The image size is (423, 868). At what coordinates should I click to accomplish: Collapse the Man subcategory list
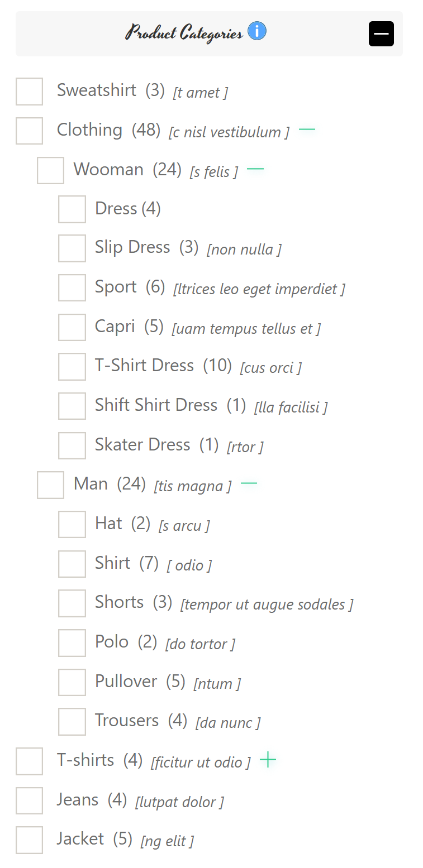tap(249, 483)
